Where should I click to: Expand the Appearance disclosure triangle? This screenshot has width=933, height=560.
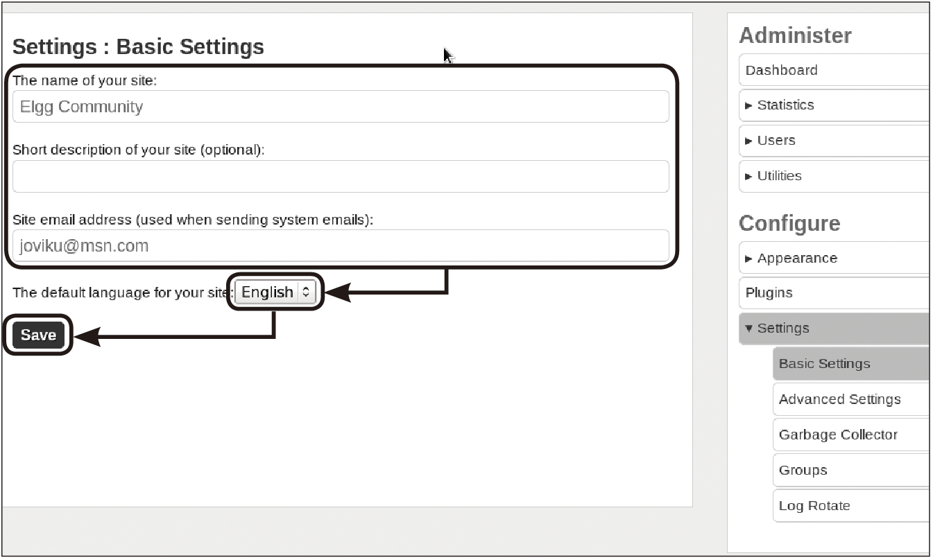click(748, 259)
